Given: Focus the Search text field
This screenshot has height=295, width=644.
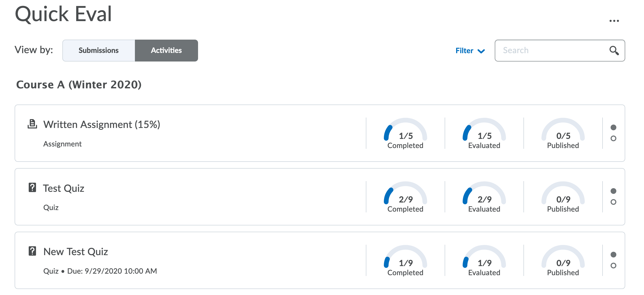Looking at the screenshot, I should point(553,51).
